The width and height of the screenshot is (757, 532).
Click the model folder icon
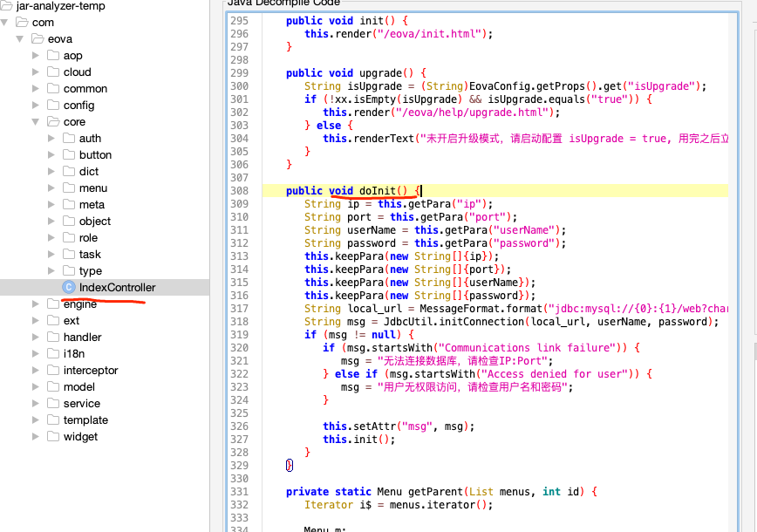coord(53,386)
